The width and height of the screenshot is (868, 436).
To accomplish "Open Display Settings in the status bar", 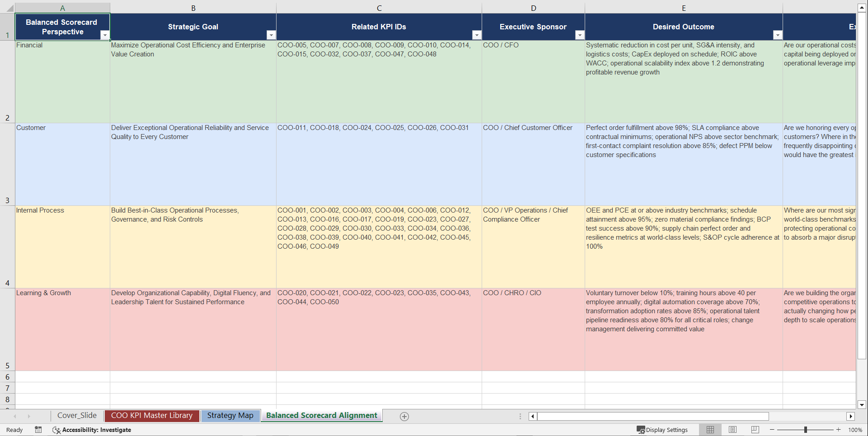I will [662, 430].
